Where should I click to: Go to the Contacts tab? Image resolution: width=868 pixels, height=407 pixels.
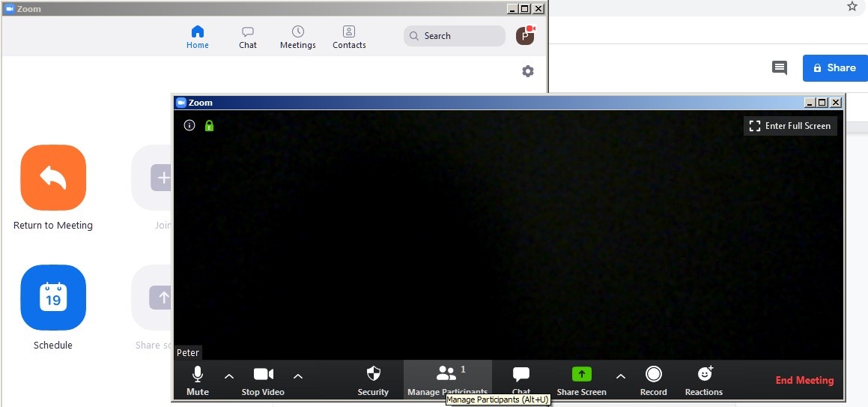click(349, 37)
